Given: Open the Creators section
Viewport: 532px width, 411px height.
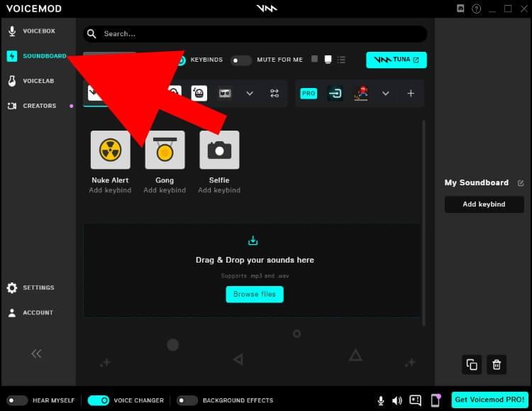Looking at the screenshot, I should pos(32,106).
